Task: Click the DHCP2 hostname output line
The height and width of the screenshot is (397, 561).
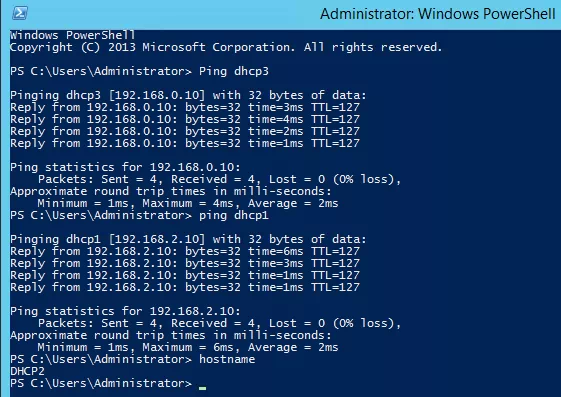Action: pos(28,371)
